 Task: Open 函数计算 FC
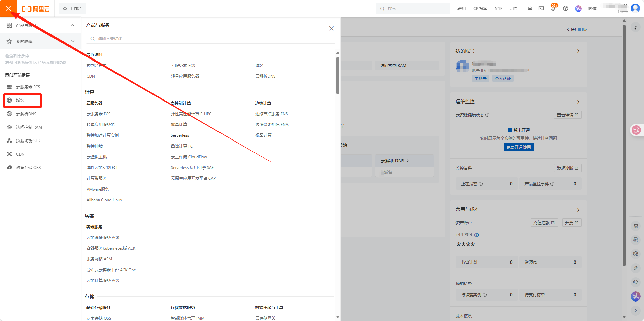182,146
